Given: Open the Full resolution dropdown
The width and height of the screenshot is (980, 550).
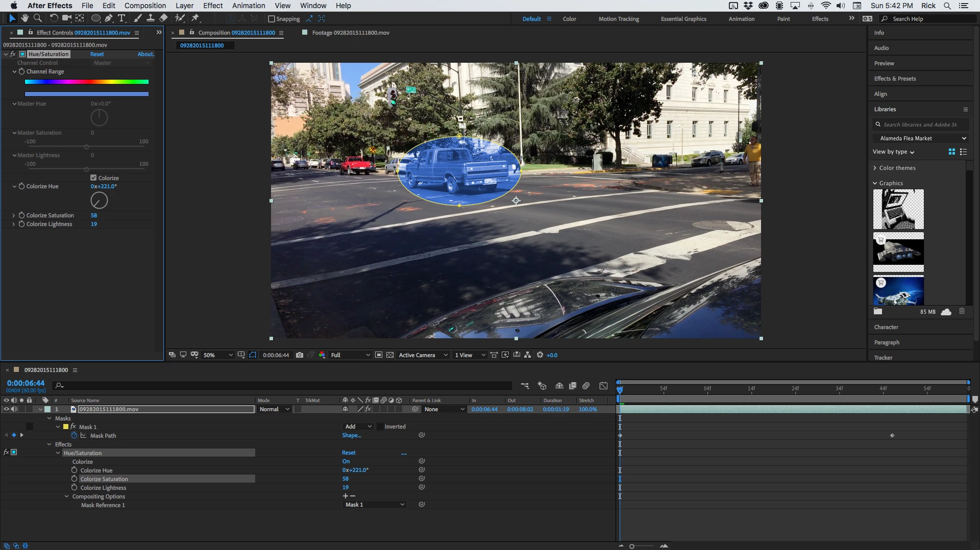Looking at the screenshot, I should click(x=350, y=355).
